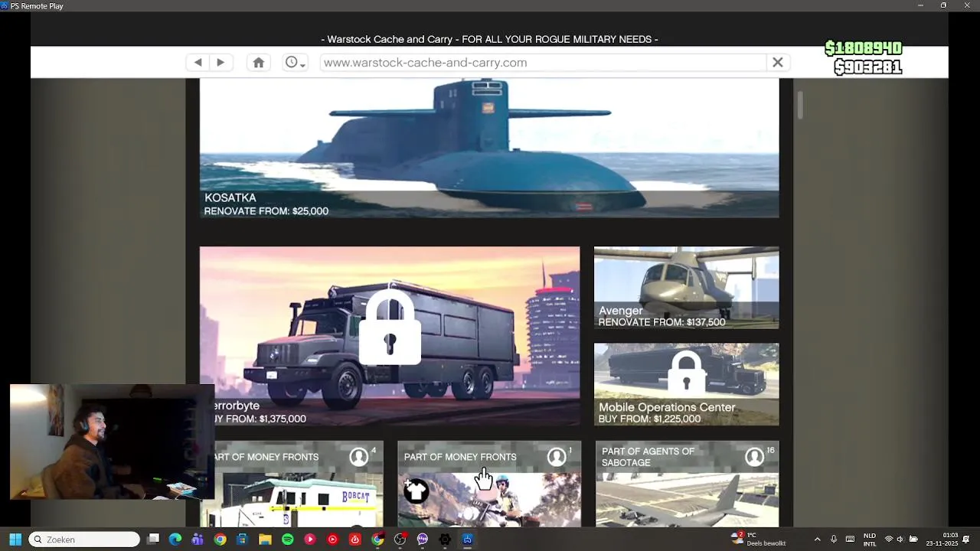Go back with the browser's left arrow
980x551 pixels.
[x=198, y=63]
